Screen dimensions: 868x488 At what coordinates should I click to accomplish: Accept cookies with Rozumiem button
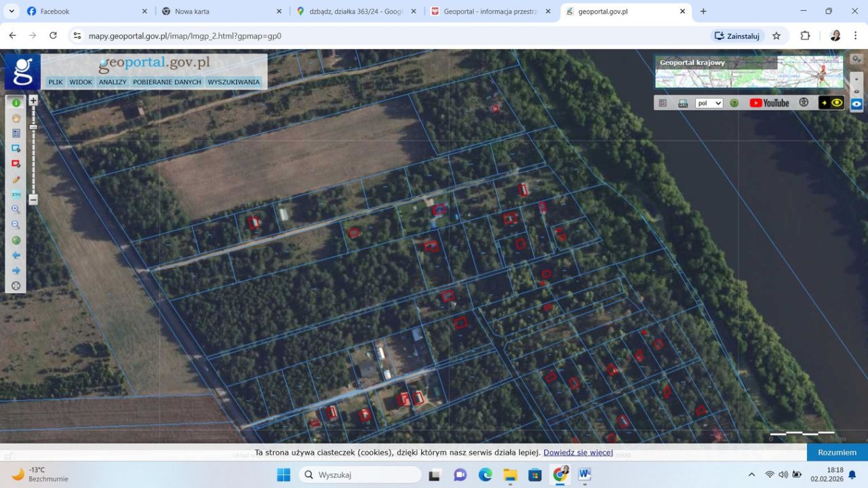pyautogui.click(x=837, y=452)
